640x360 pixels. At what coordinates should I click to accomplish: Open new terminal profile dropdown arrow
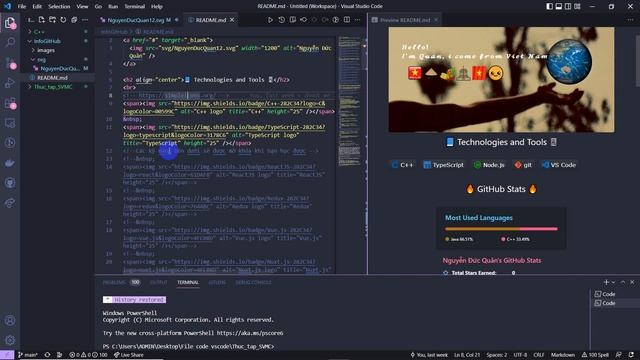[x=613, y=282]
